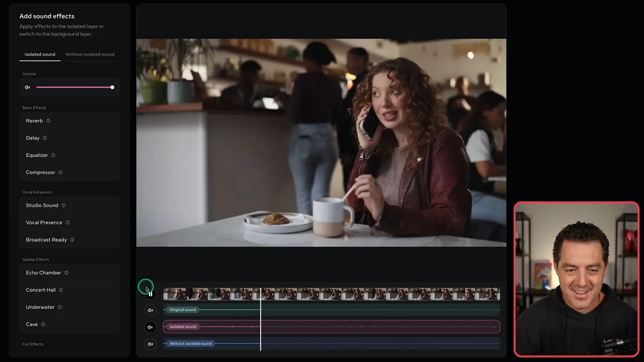Click the timeline playhead line
Image resolution: width=644 pixels, height=362 pixels.
261,319
